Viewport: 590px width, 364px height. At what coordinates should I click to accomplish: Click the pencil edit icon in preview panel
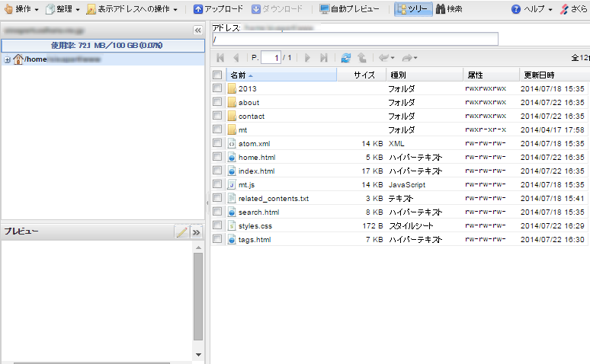pos(181,231)
